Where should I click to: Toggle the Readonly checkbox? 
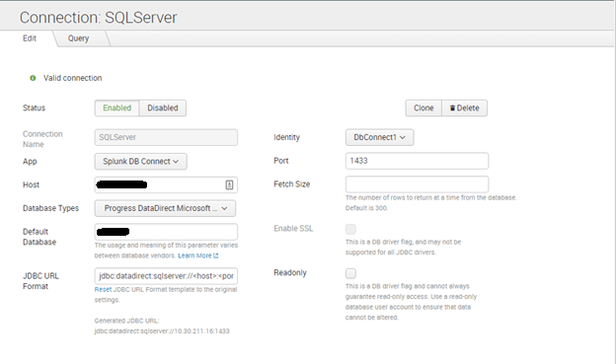(x=350, y=273)
